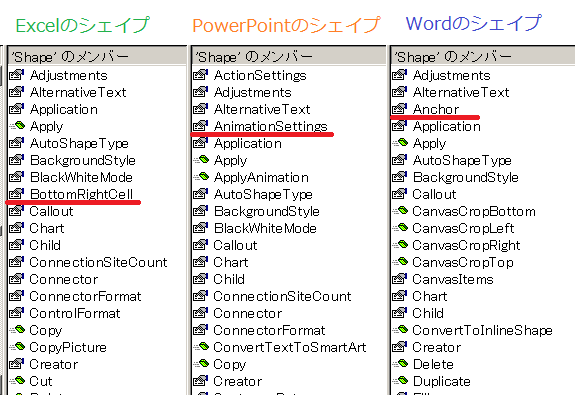Click the PowerPoint 'Shape' のメンバー list header
575x395 pixels.
tap(289, 56)
